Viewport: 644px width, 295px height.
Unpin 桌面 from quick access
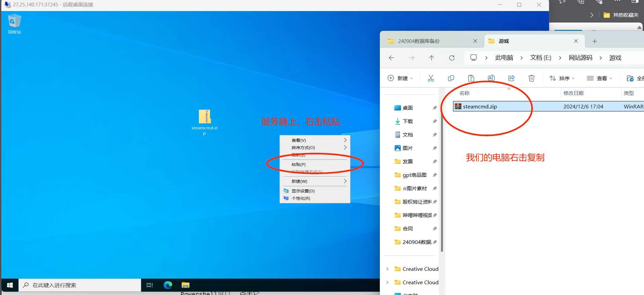435,108
